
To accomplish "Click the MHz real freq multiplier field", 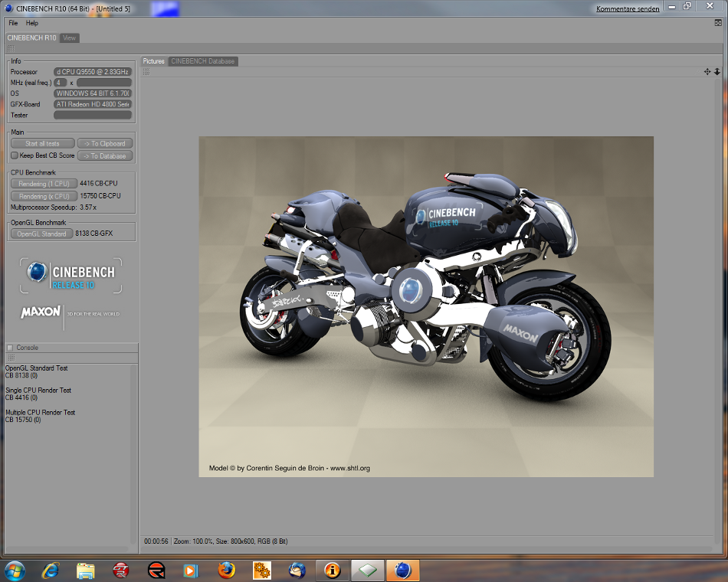I will 60,83.
